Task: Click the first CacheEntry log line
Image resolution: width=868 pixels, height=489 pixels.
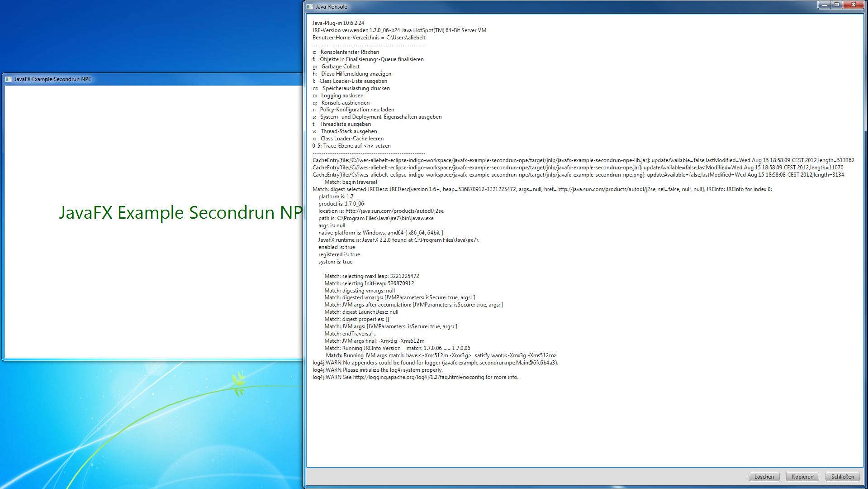Action: point(583,160)
